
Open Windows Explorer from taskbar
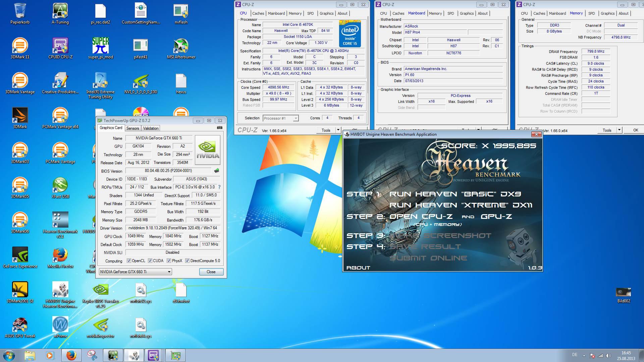click(30, 355)
